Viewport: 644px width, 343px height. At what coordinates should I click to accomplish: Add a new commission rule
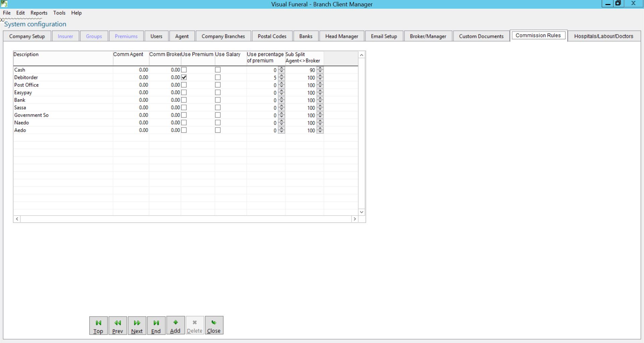tap(175, 326)
